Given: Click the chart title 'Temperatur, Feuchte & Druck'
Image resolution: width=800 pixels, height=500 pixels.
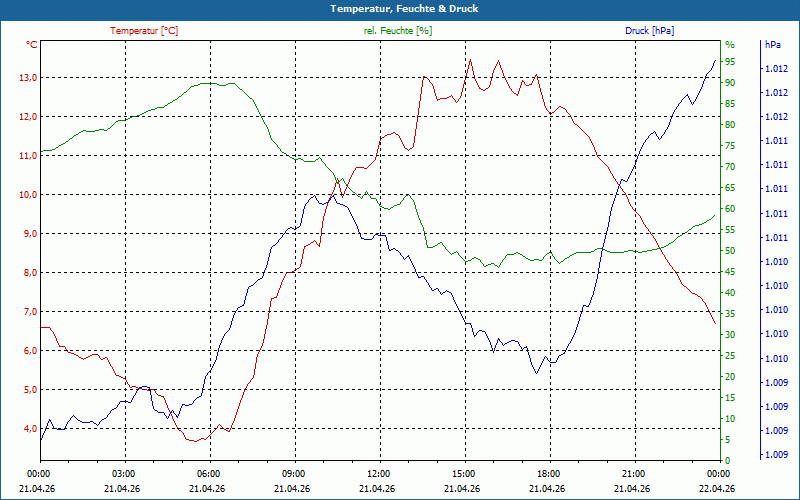Looking at the screenshot, I should pos(404,9).
